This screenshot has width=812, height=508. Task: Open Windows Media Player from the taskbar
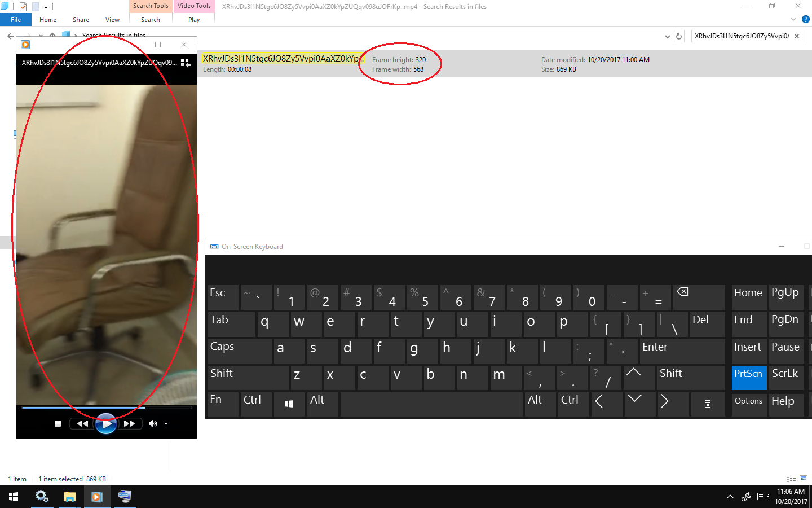click(x=97, y=497)
